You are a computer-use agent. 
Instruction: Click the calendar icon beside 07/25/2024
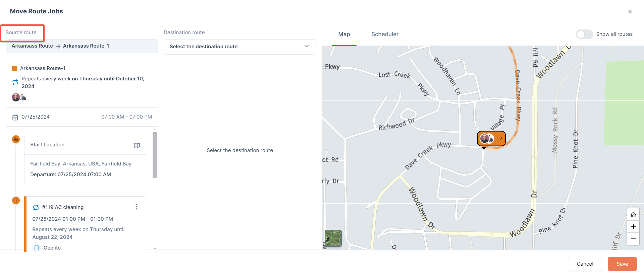(x=15, y=117)
